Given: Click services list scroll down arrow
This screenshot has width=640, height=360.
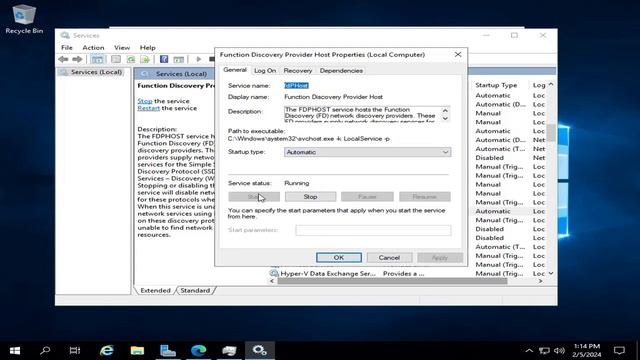Looking at the screenshot, I should (x=551, y=273).
